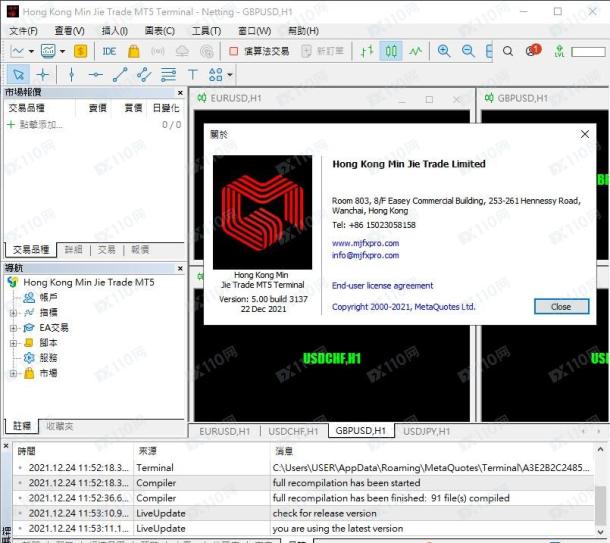Expand the 腳本 scripts node
610x543 pixels.
coord(13,343)
